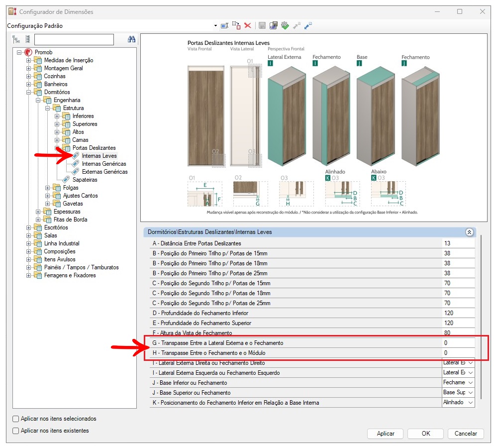Click the collapse-all tree icon beside the search box
This screenshot has width=495, height=448.
27,39
